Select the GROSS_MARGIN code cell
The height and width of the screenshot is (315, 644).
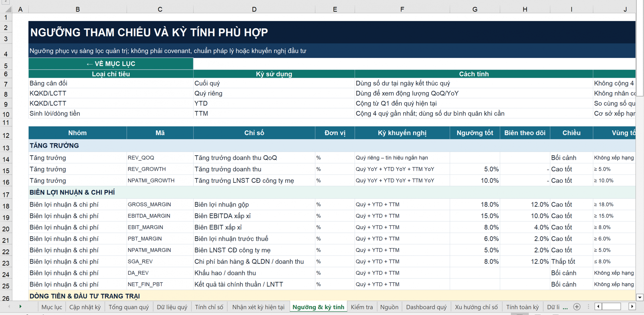tap(160, 204)
